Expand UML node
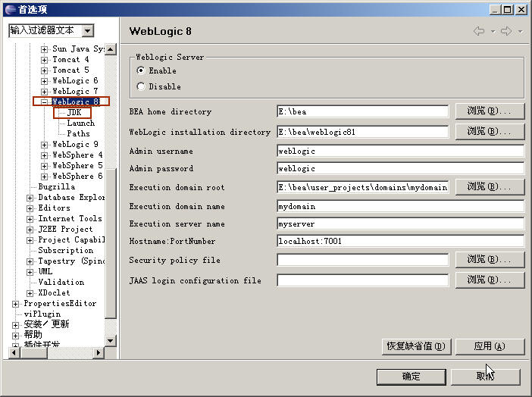This screenshot has width=532, height=397. coord(30,272)
